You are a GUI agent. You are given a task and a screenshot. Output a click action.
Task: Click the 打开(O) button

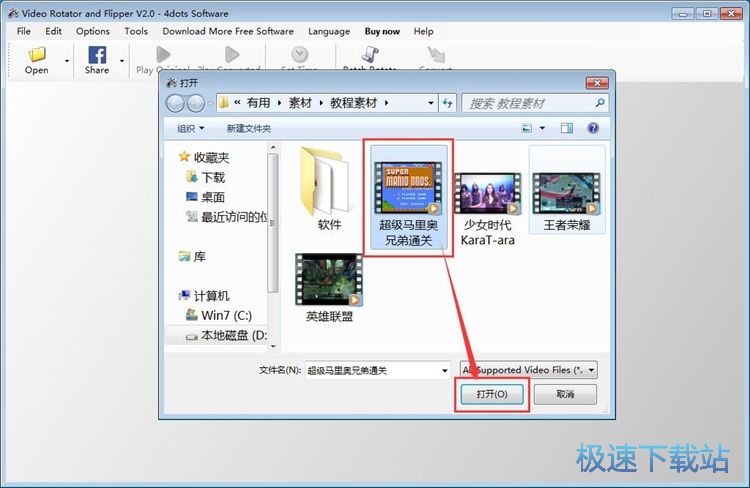[x=492, y=394]
